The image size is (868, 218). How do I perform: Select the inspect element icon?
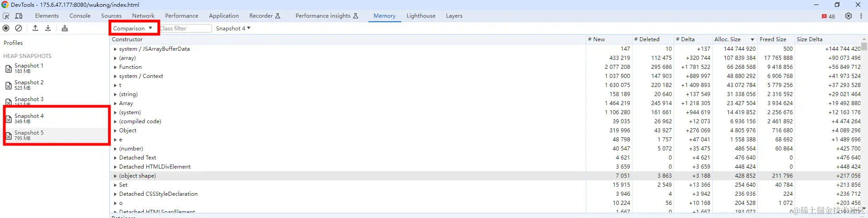tap(6, 16)
